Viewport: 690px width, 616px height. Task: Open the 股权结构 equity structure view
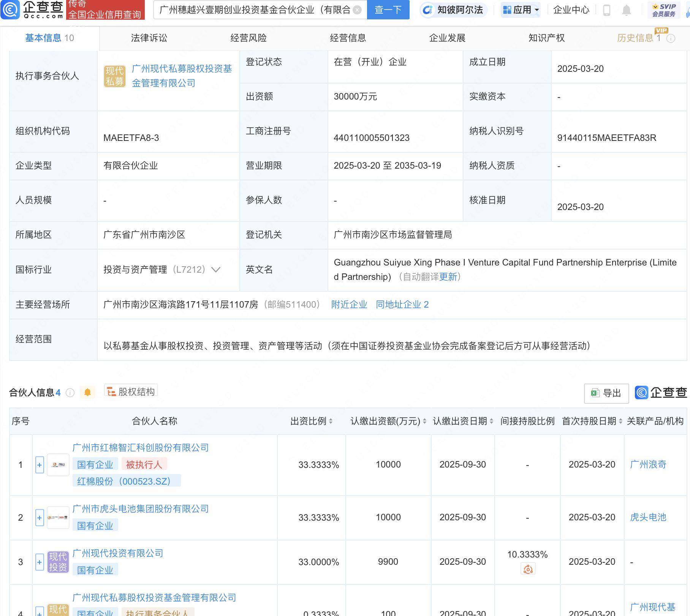[x=131, y=391]
